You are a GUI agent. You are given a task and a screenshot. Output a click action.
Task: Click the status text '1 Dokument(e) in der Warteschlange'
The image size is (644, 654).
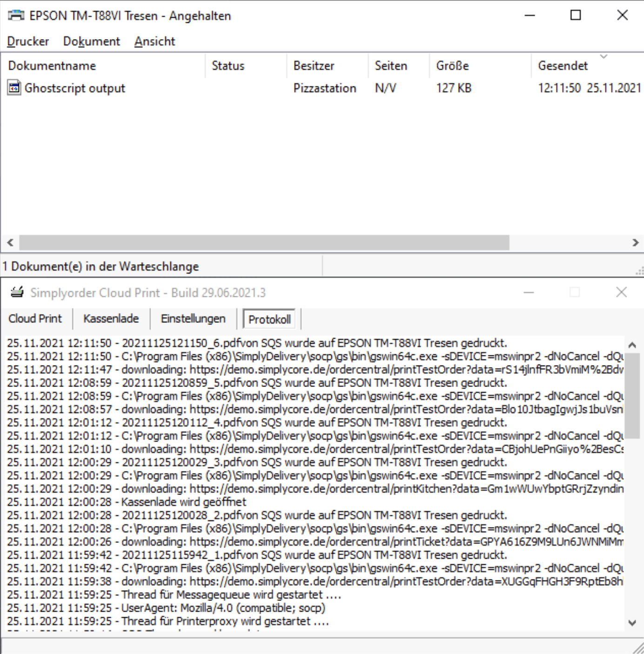(x=101, y=267)
